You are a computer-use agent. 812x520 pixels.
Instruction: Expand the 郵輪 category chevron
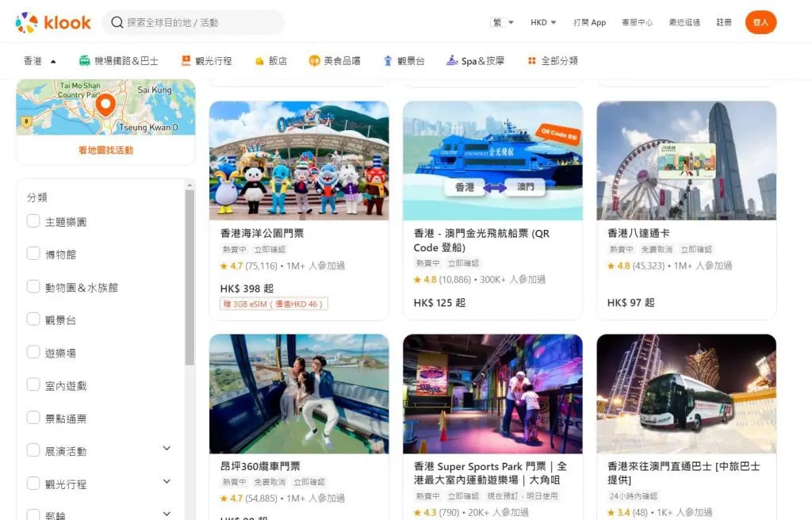click(x=167, y=514)
